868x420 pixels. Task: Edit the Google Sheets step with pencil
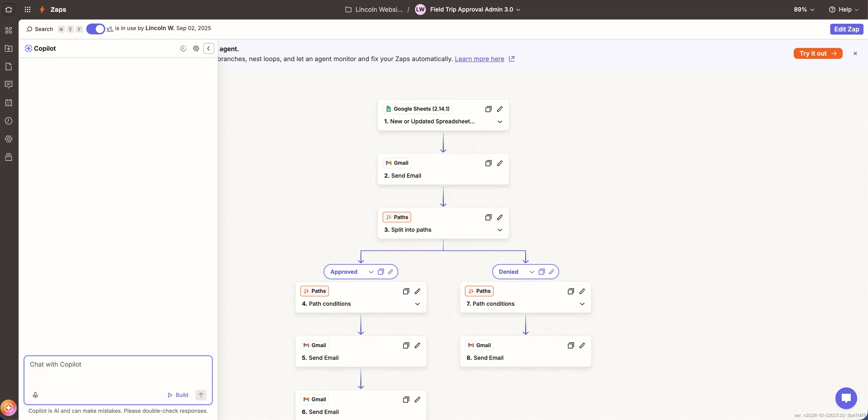500,109
